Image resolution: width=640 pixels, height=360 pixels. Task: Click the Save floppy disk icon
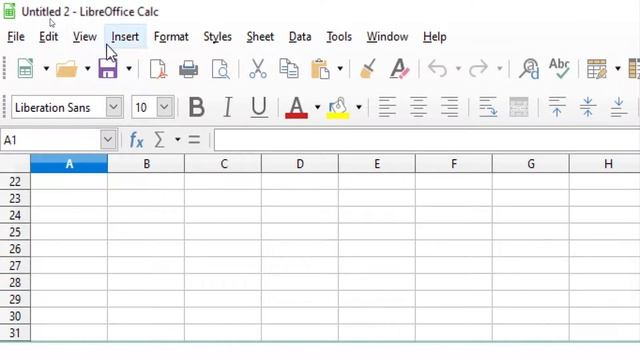[108, 69]
